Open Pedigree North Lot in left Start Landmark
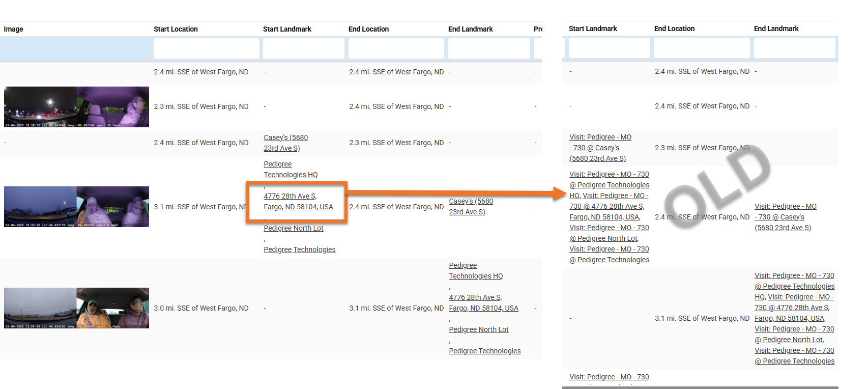868x389 pixels. pyautogui.click(x=294, y=228)
